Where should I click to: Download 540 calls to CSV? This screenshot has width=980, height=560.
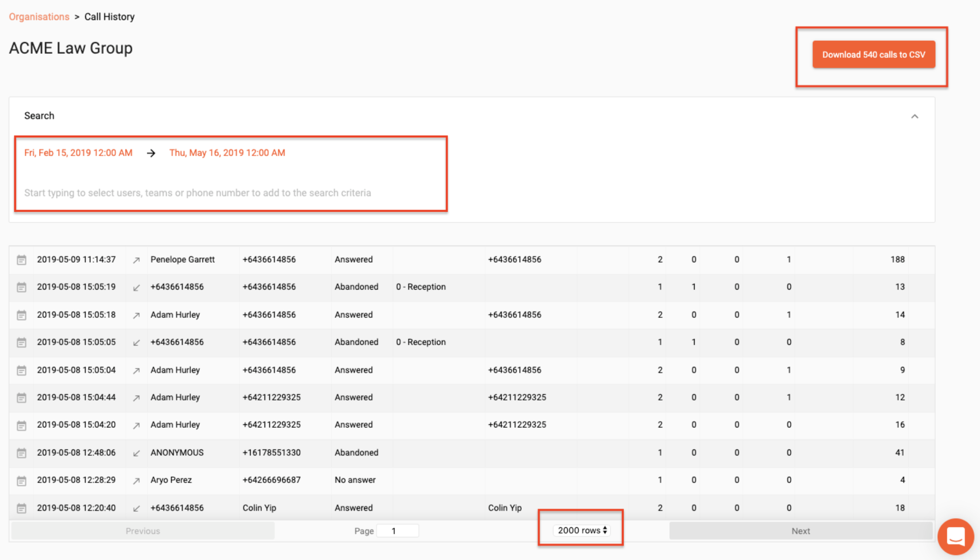tap(874, 54)
